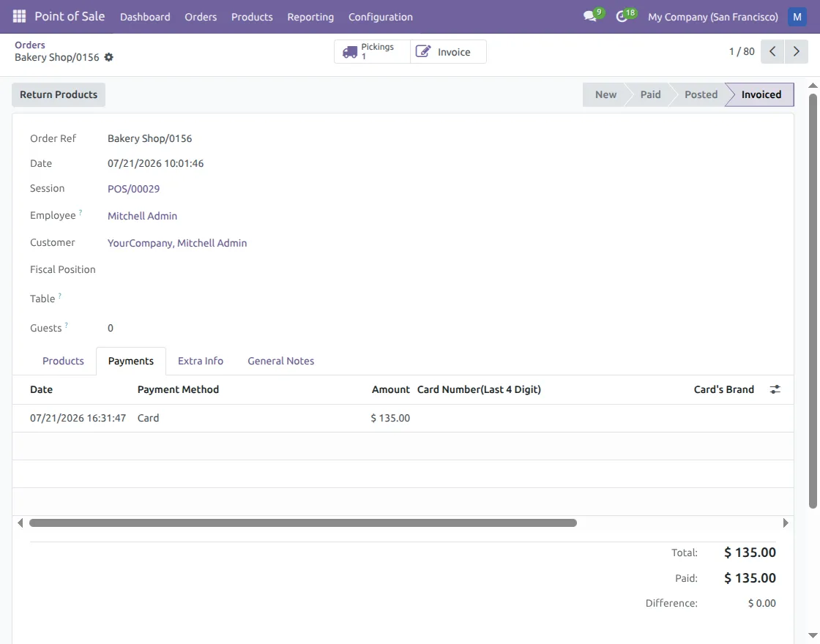Click the Employee field help mark

(x=81, y=212)
